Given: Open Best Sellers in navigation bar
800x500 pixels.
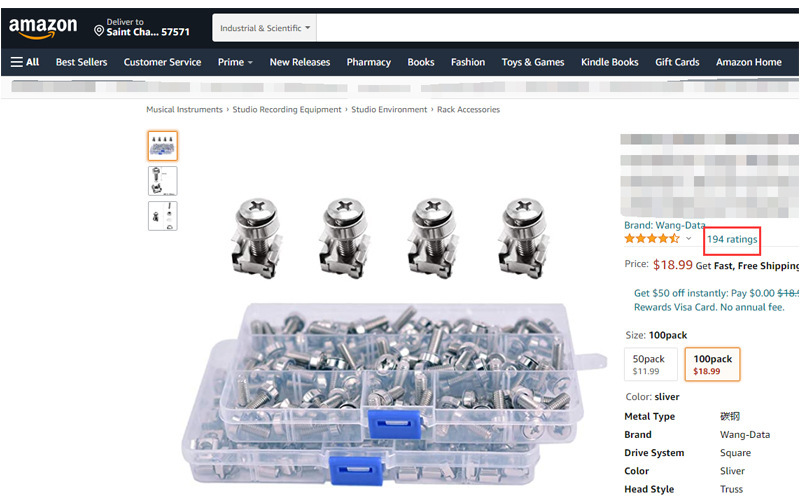Looking at the screenshot, I should coord(82,62).
